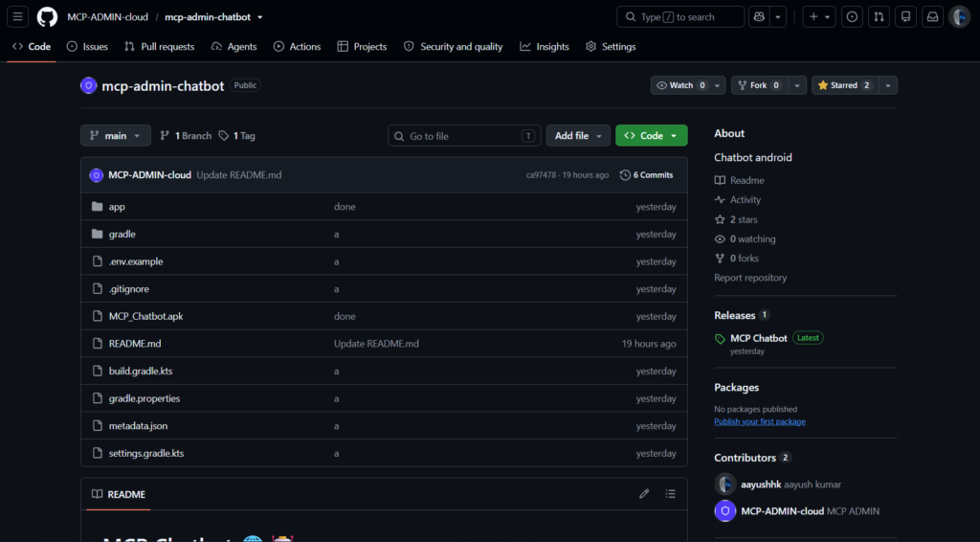
Task: Open the Agents tab
Action: point(234,46)
